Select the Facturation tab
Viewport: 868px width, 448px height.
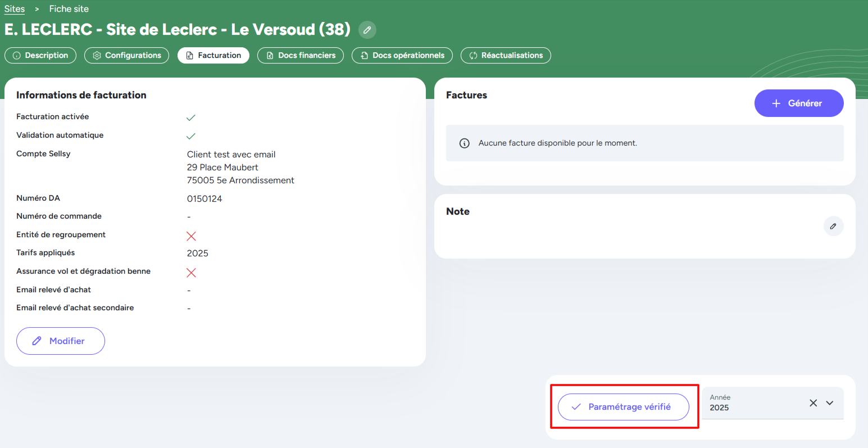click(x=213, y=56)
